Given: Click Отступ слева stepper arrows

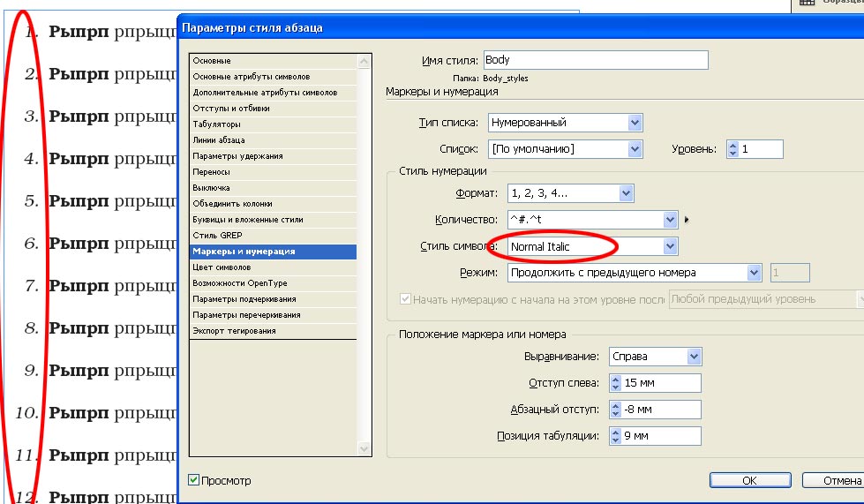Looking at the screenshot, I should point(615,383).
